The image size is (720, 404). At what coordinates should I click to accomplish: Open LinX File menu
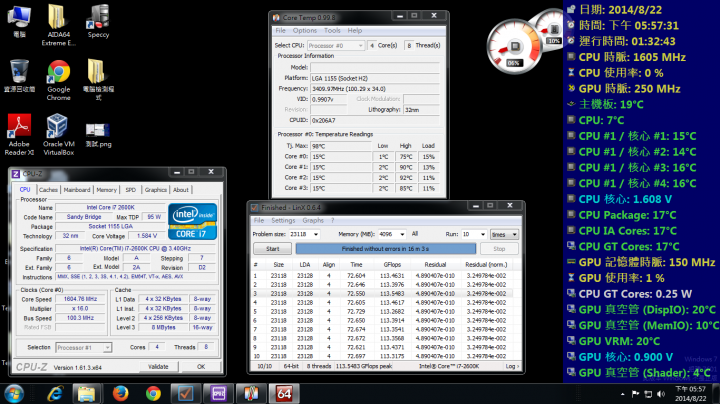(259, 220)
